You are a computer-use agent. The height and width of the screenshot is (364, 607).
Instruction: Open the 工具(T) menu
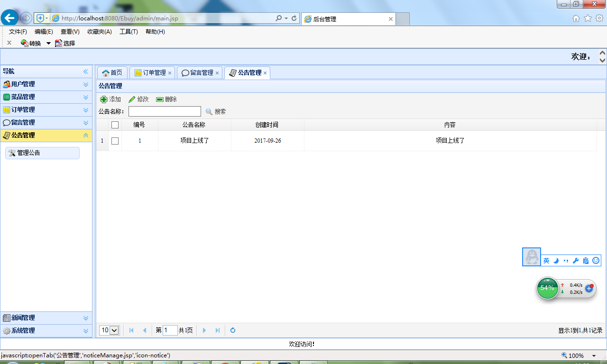(x=129, y=32)
